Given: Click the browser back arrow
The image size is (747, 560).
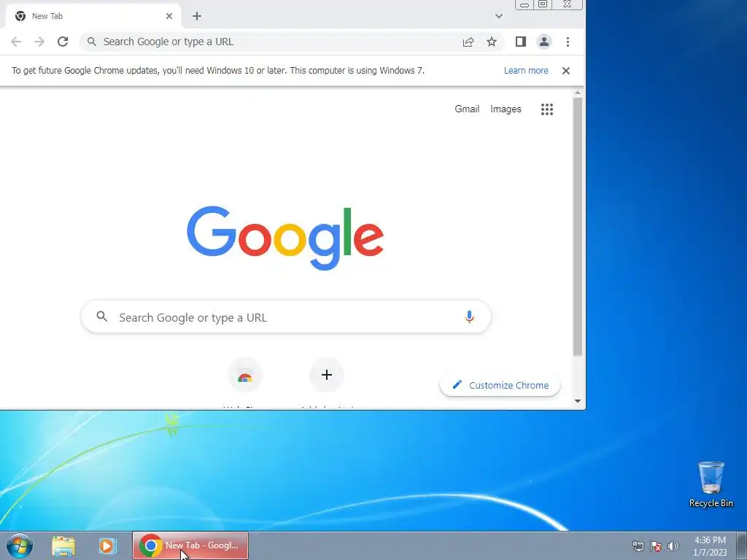Looking at the screenshot, I should tap(16, 42).
